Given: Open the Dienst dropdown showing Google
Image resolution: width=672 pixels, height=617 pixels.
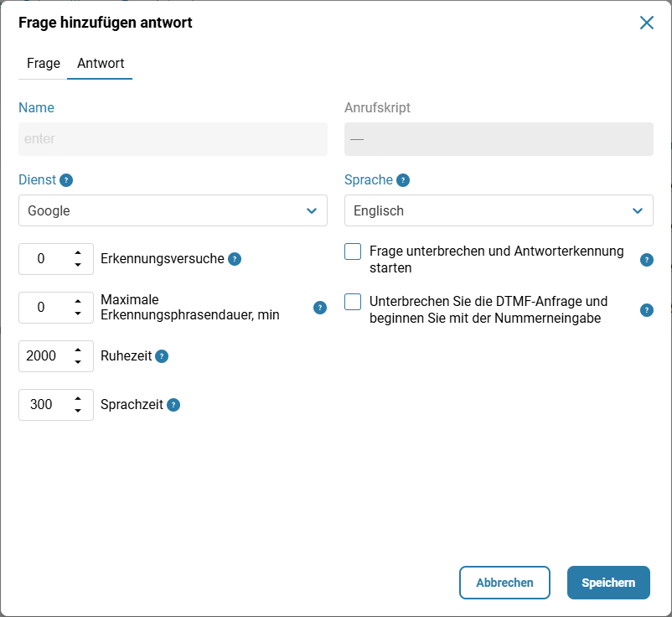Looking at the screenshot, I should [x=173, y=210].
